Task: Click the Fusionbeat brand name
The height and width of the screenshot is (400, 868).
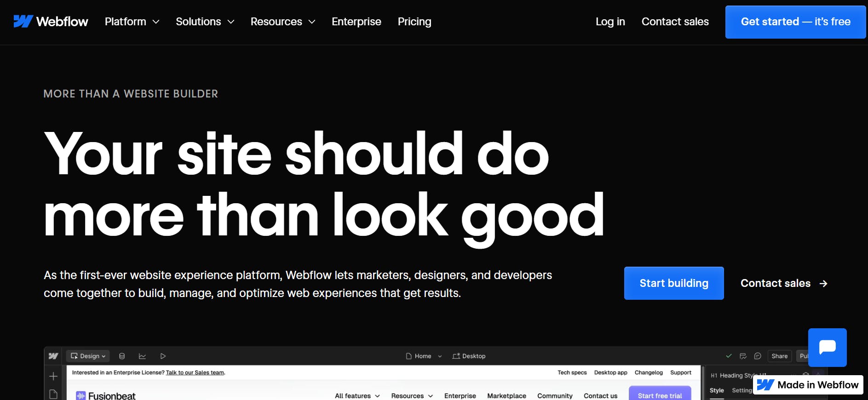Action: [112, 396]
